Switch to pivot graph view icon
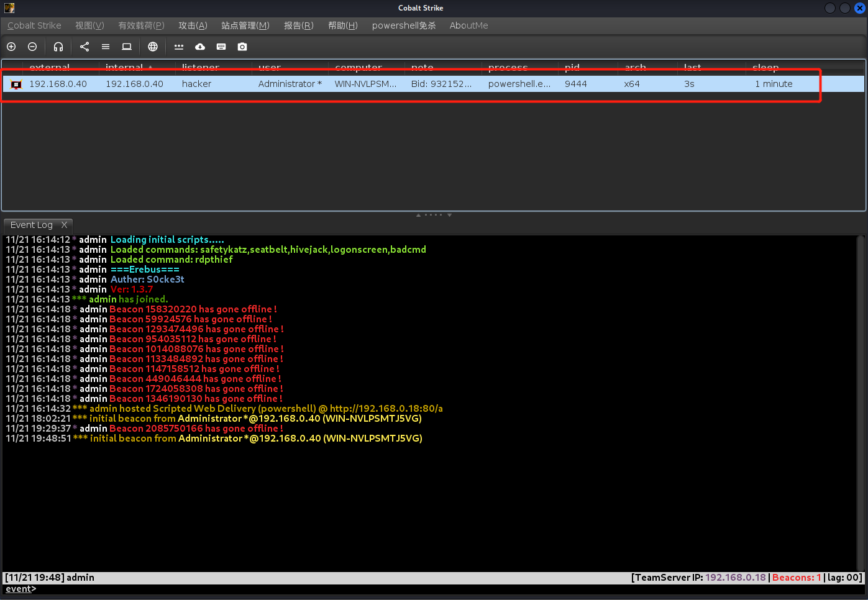 click(x=85, y=47)
